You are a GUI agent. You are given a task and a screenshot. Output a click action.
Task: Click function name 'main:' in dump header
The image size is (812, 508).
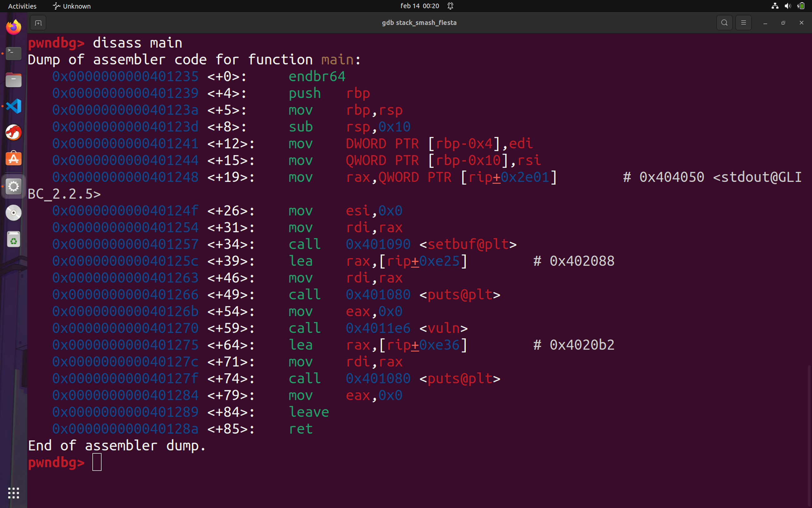click(341, 60)
